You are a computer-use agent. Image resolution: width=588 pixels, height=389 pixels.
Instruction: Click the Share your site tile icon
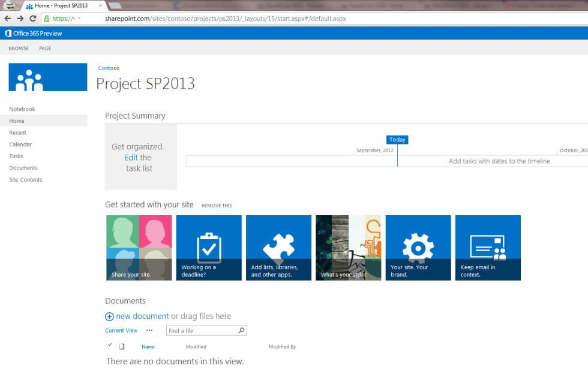(x=139, y=243)
